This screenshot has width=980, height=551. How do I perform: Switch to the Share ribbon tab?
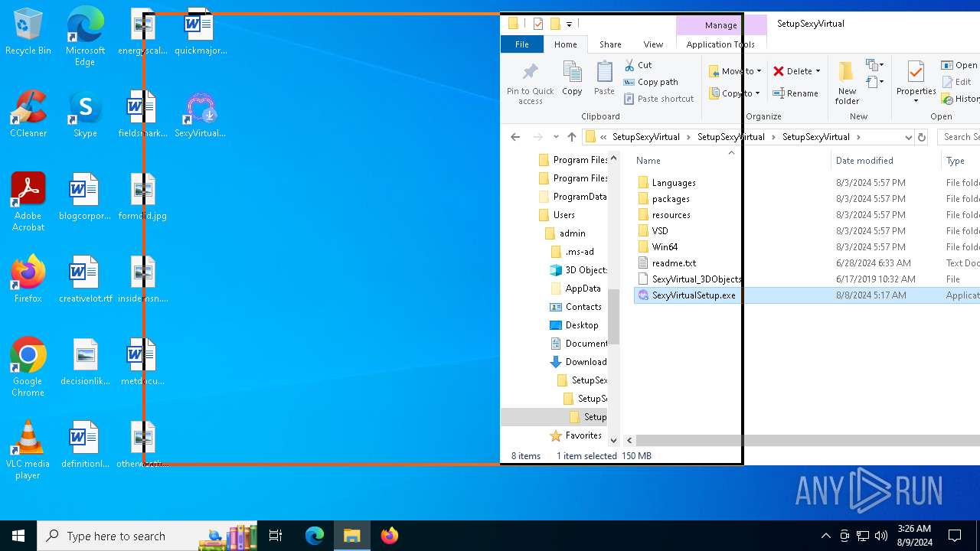610,44
